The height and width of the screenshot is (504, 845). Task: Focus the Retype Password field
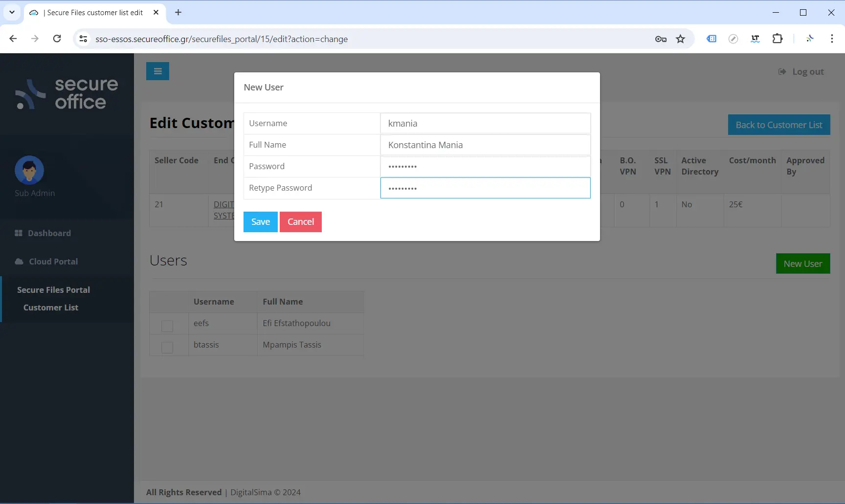486,188
